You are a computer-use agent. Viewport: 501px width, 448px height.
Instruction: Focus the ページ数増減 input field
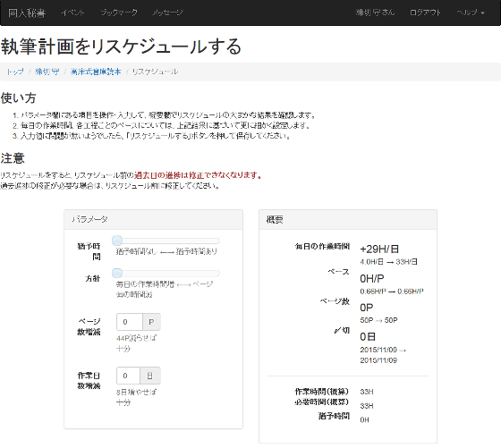click(x=130, y=322)
